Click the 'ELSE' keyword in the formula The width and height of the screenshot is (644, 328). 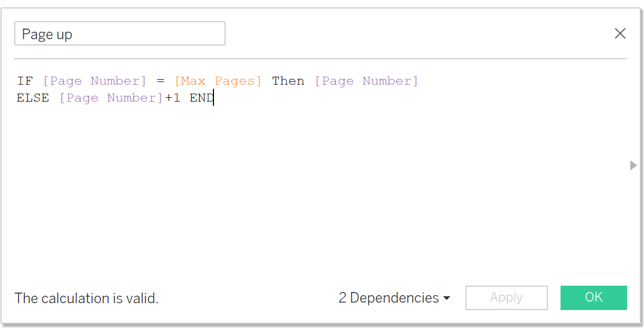coord(33,98)
